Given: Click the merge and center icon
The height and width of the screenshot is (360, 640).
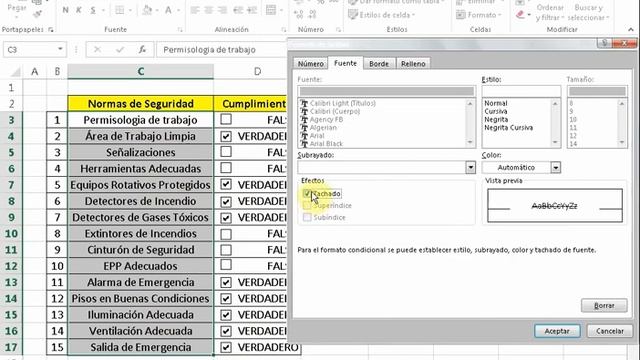Looking at the screenshot, I should (271, 10).
